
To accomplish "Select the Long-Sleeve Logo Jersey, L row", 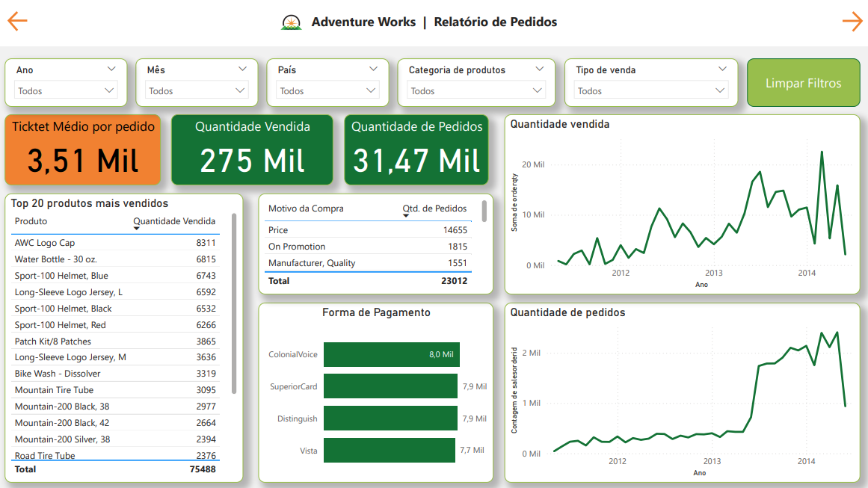I will tap(115, 292).
